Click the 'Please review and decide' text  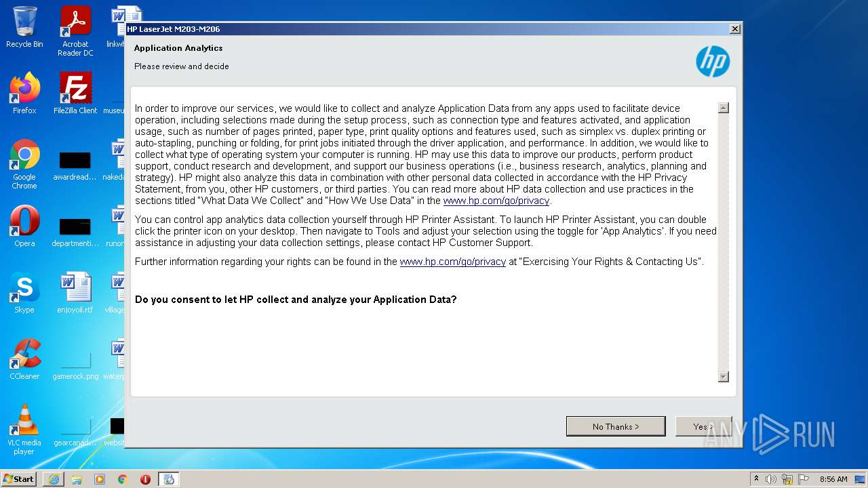pyautogui.click(x=181, y=66)
